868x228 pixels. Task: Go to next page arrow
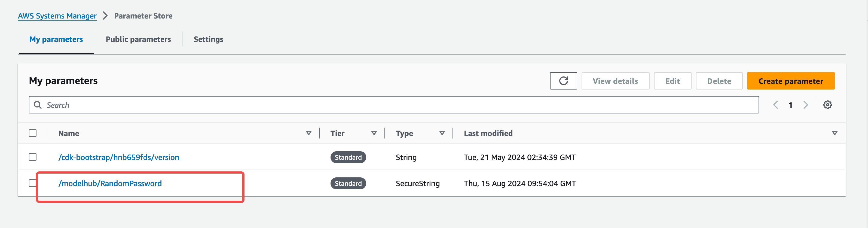[x=806, y=105]
